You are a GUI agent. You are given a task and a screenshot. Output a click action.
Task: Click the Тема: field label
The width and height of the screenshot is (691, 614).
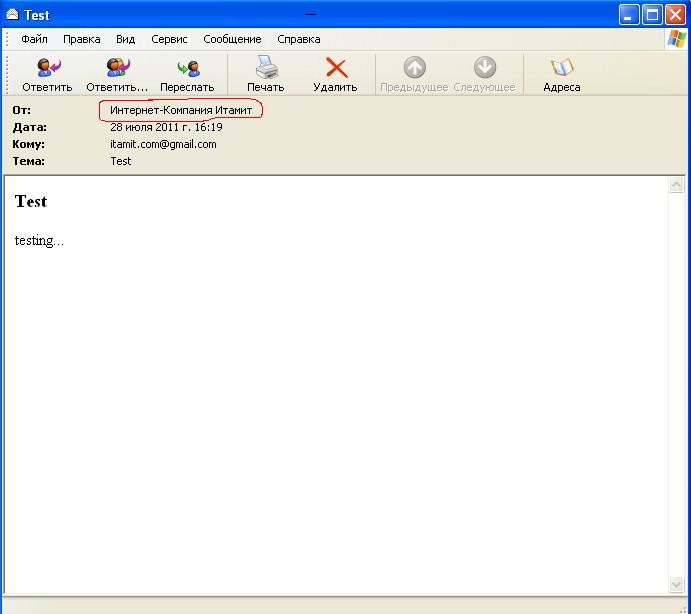pyautogui.click(x=28, y=161)
